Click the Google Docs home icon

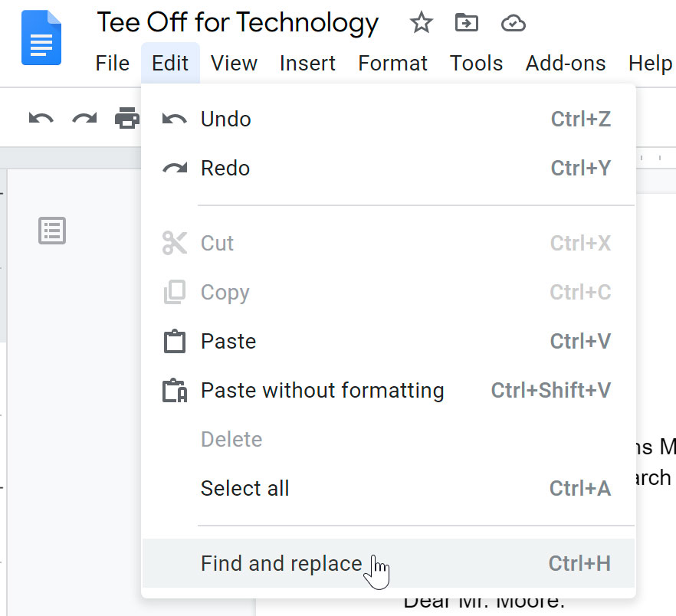coord(40,37)
